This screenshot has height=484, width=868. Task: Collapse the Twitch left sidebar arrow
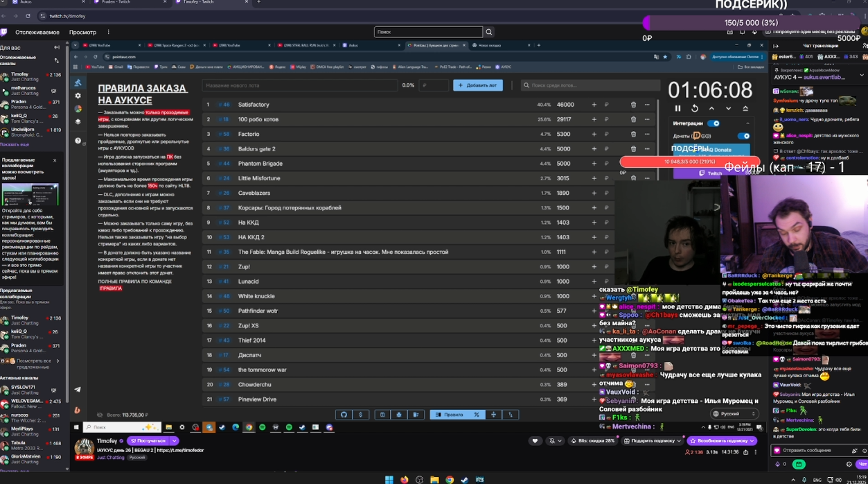pyautogui.click(x=57, y=48)
